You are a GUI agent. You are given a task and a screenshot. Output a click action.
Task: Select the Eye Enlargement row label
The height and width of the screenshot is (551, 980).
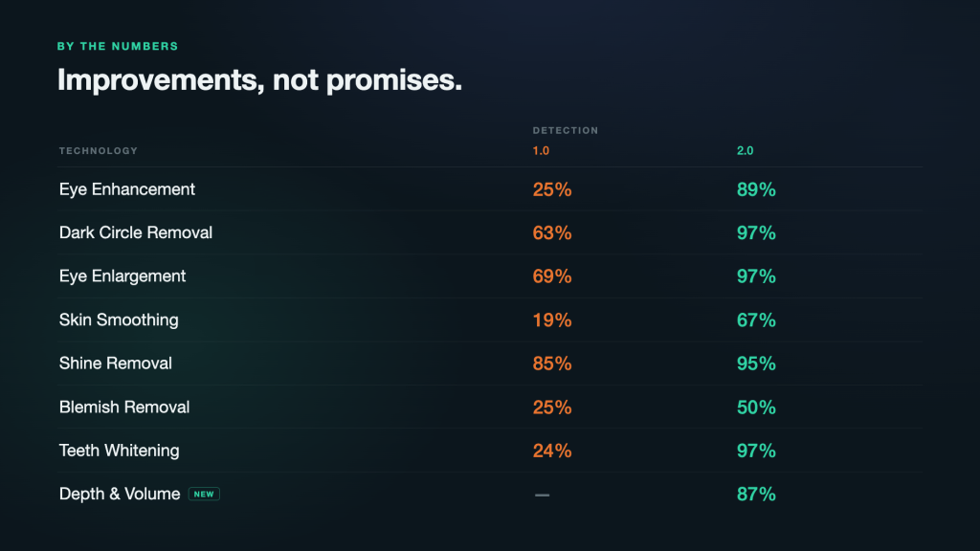(x=122, y=276)
